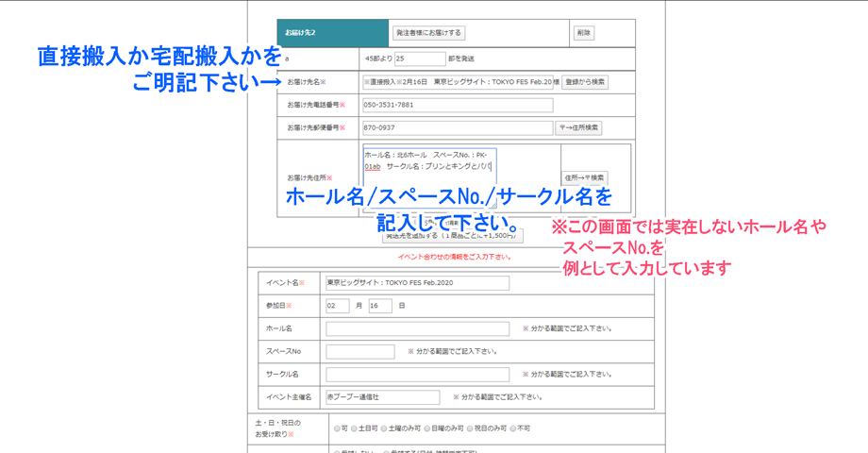Click the 参加日 day field showing 16

point(379,306)
